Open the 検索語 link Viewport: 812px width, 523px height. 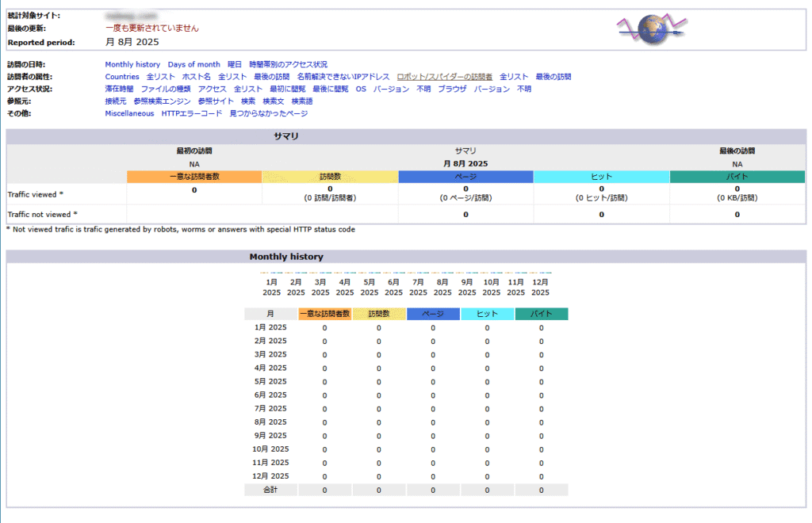click(x=302, y=101)
